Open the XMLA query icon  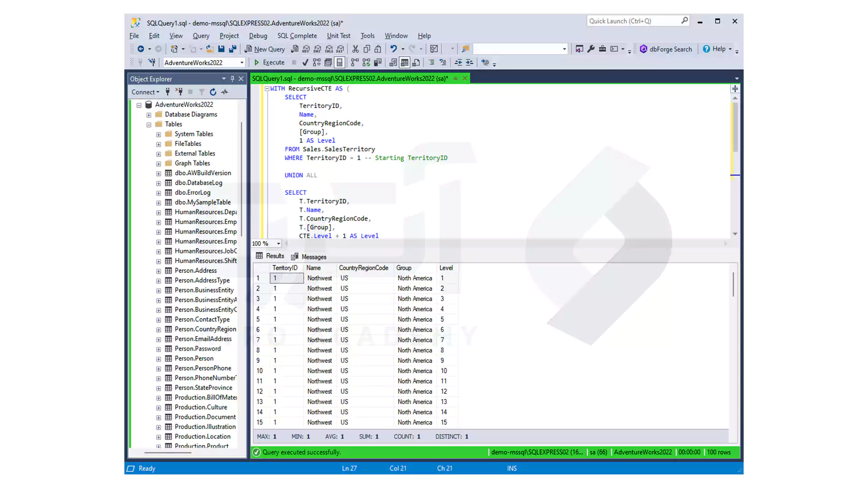(x=329, y=49)
